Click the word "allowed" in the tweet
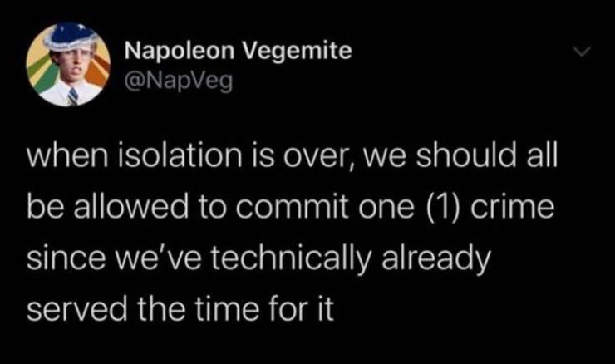Screen dimensions: 615x364 (131, 207)
